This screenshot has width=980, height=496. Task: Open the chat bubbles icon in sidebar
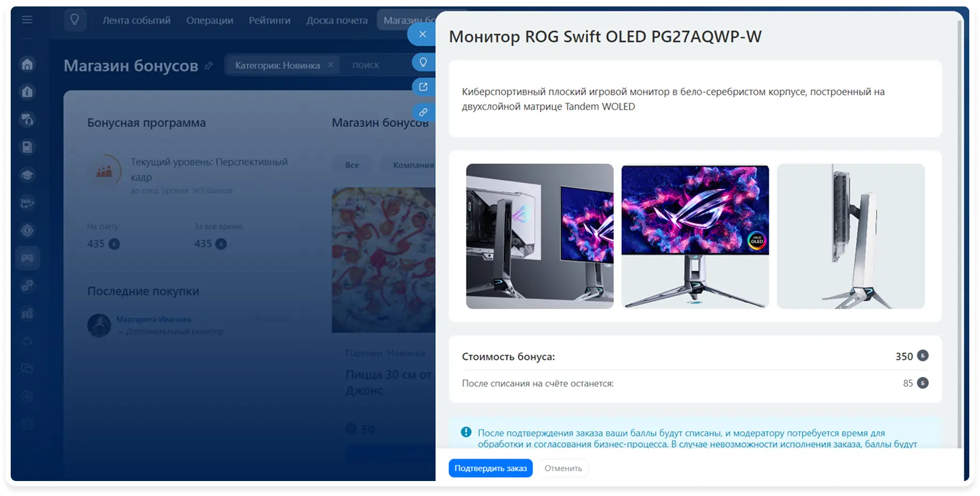(x=27, y=369)
